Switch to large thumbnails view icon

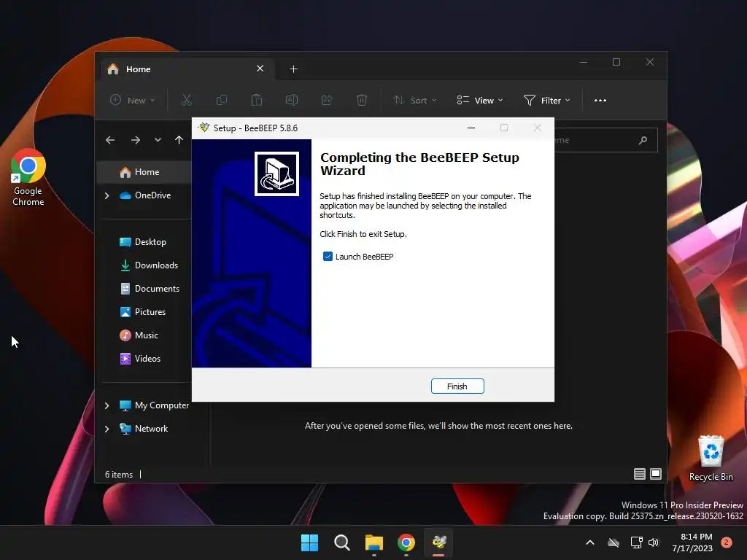(x=656, y=474)
